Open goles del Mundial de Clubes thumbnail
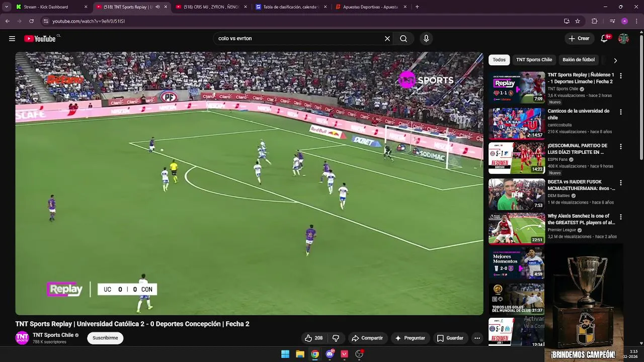 pos(516,299)
